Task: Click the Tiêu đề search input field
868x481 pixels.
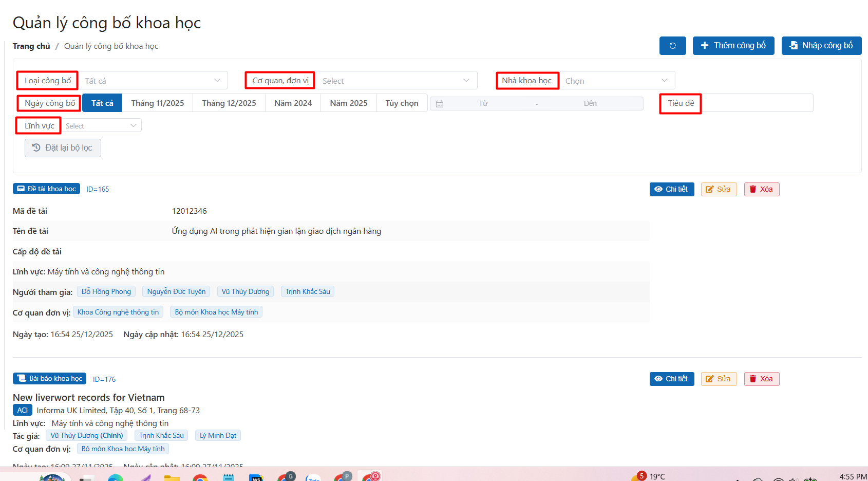Action: (757, 103)
